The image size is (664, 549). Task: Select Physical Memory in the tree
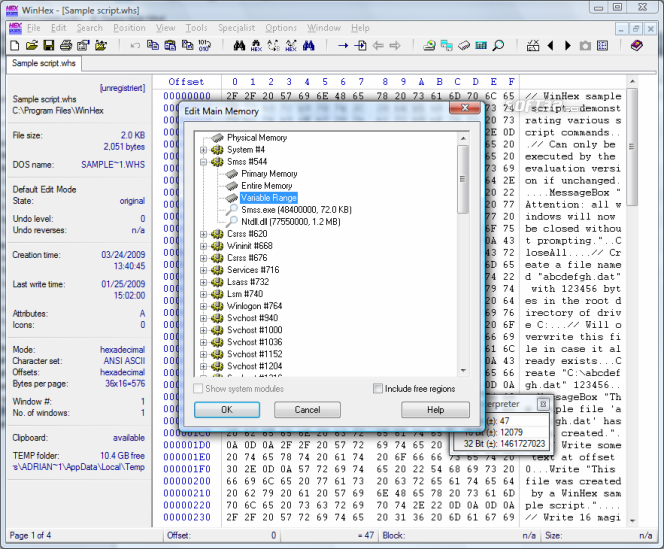click(257, 138)
